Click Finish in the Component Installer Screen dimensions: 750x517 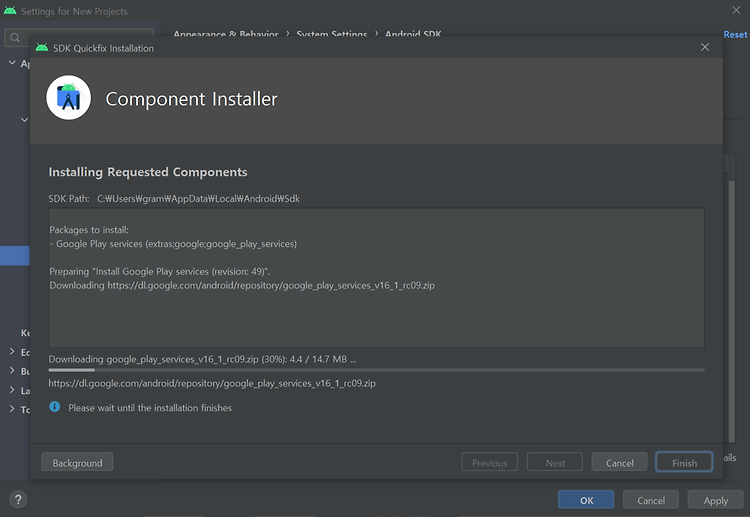pos(684,462)
